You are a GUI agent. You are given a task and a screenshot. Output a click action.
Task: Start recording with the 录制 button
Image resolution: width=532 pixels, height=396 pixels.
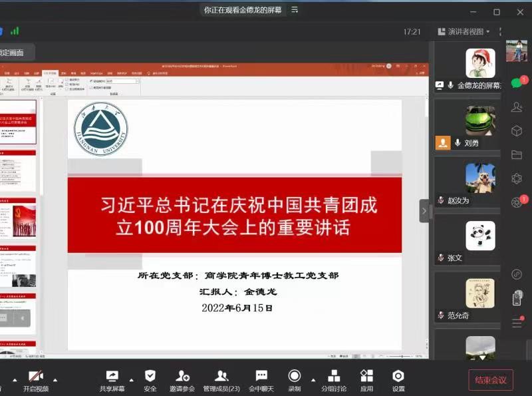point(294,377)
